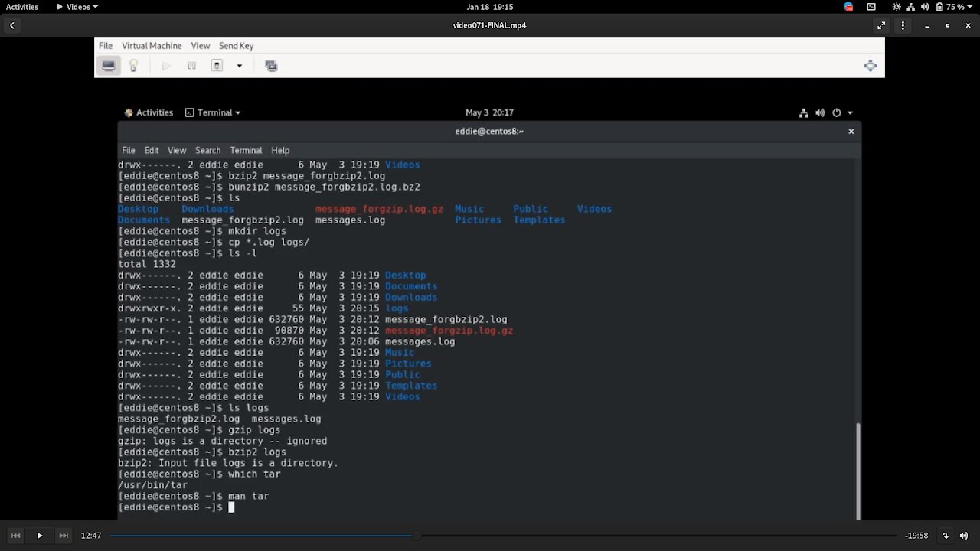Click VM viewer fullscreen arrows icon
The image size is (980, 551).
[871, 66]
